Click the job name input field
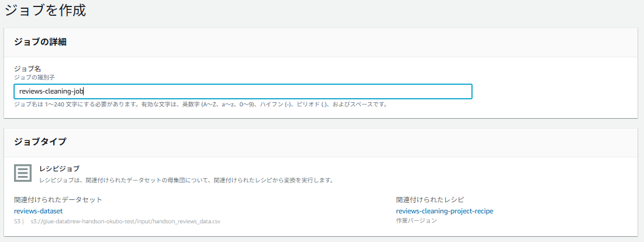The image size is (644, 242). pyautogui.click(x=243, y=91)
